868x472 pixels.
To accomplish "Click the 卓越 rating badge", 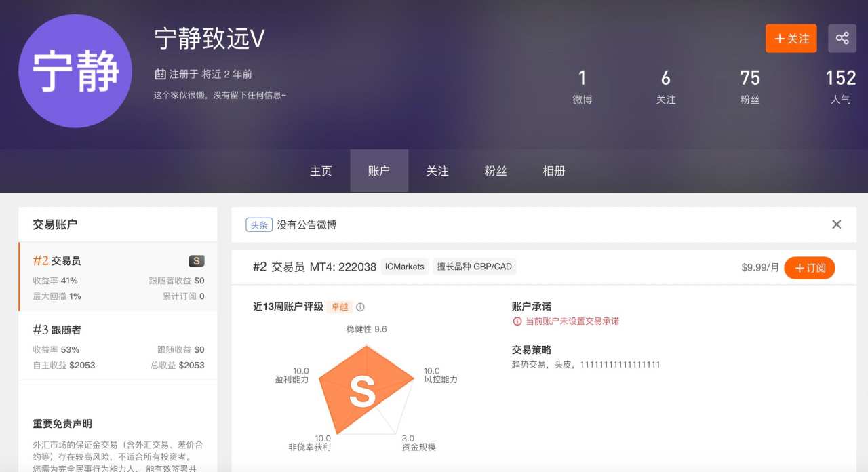I will click(x=339, y=307).
